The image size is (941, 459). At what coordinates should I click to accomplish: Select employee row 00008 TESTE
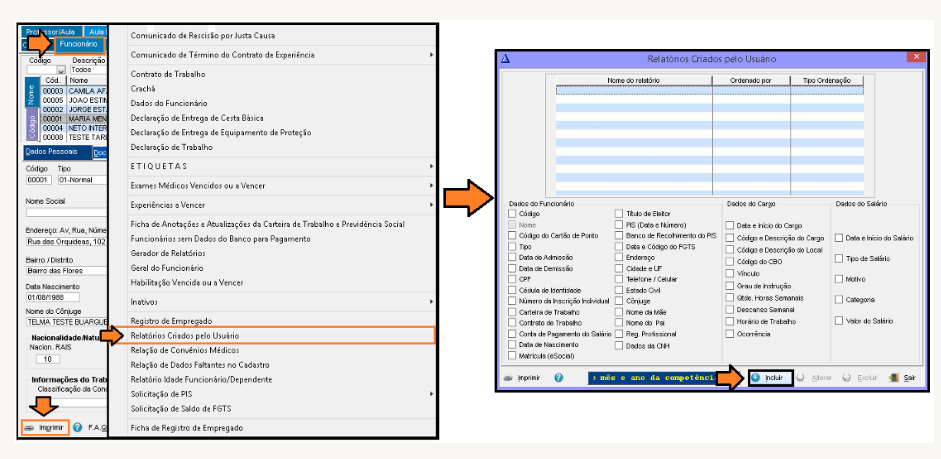[74, 137]
